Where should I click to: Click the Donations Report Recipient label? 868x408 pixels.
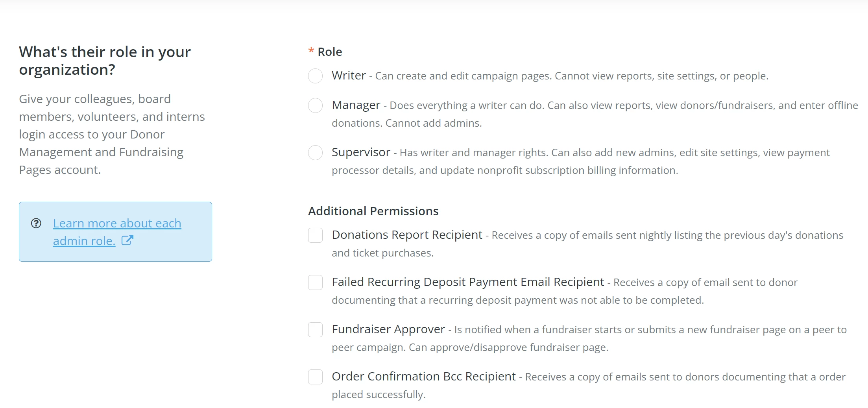pos(407,235)
